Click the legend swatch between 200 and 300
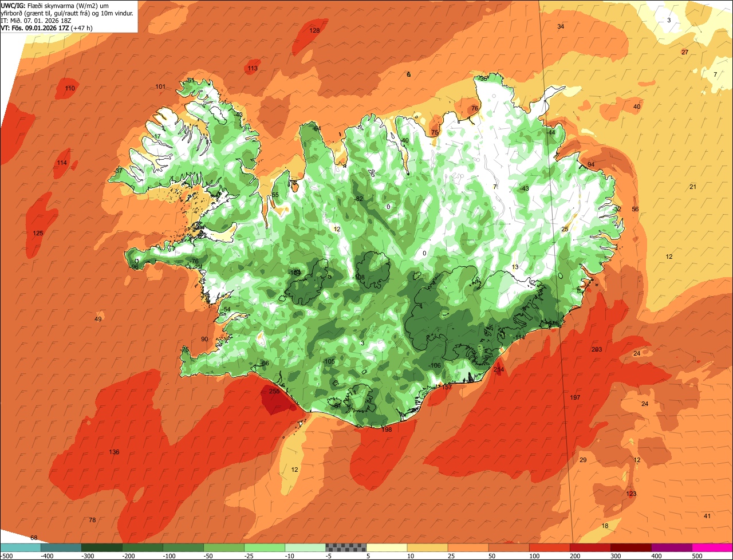The width and height of the screenshot is (733, 560). point(589,547)
